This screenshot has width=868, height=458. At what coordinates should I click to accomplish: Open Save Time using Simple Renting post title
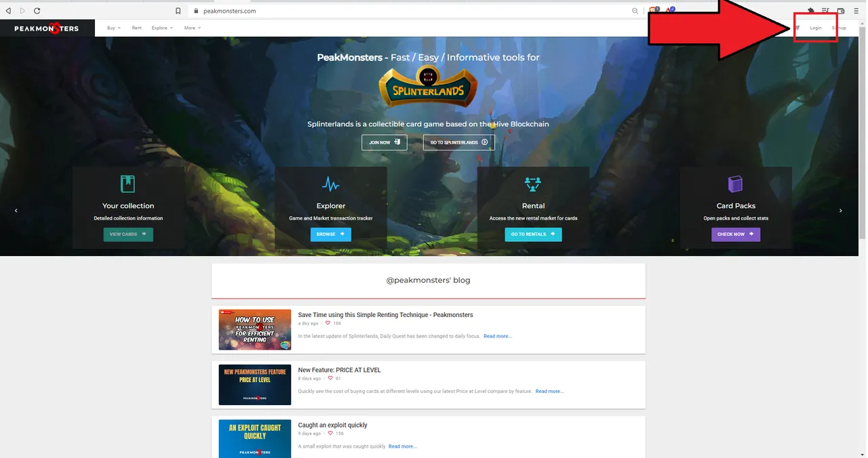click(x=386, y=315)
